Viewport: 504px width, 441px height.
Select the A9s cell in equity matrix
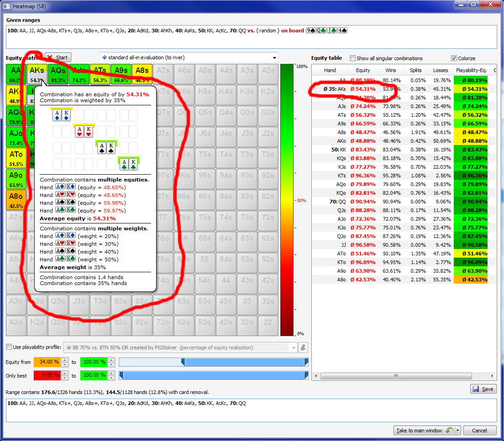point(121,74)
